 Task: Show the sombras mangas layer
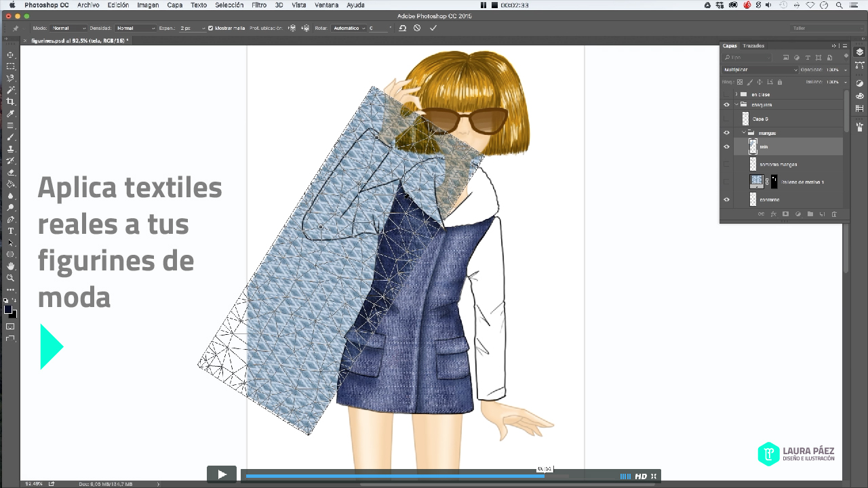click(726, 165)
